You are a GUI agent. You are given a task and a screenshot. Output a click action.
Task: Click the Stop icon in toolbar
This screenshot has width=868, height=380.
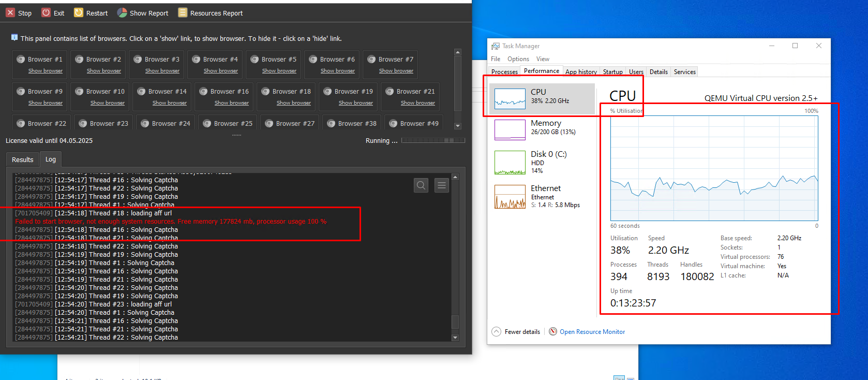10,13
